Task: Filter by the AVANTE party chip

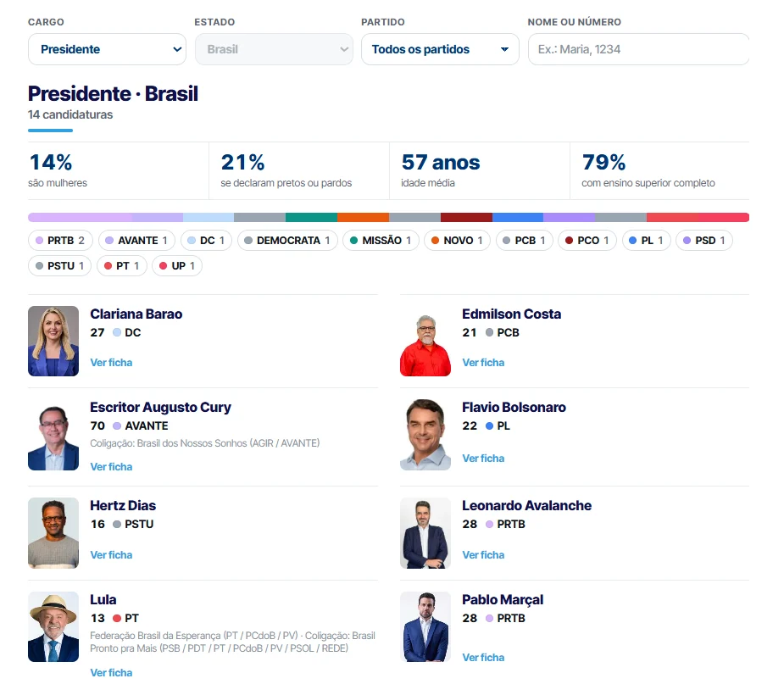Action: pyautogui.click(x=136, y=241)
